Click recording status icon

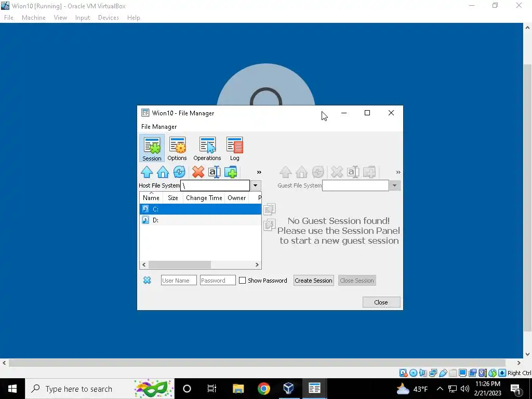click(472, 373)
